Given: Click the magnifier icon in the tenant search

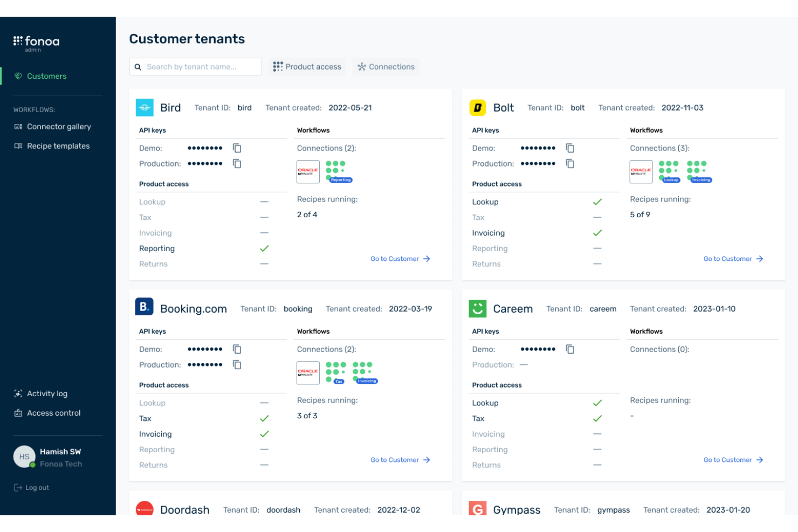Looking at the screenshot, I should (x=138, y=67).
